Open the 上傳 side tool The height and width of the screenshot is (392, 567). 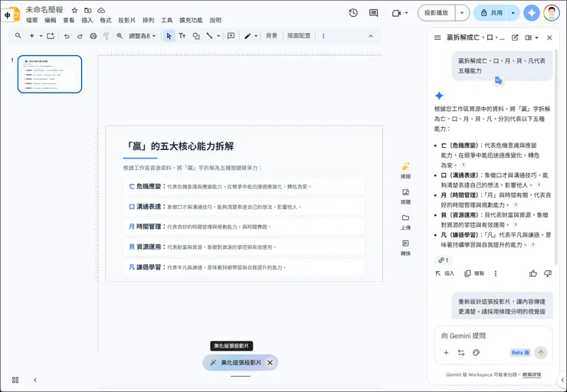pyautogui.click(x=406, y=222)
